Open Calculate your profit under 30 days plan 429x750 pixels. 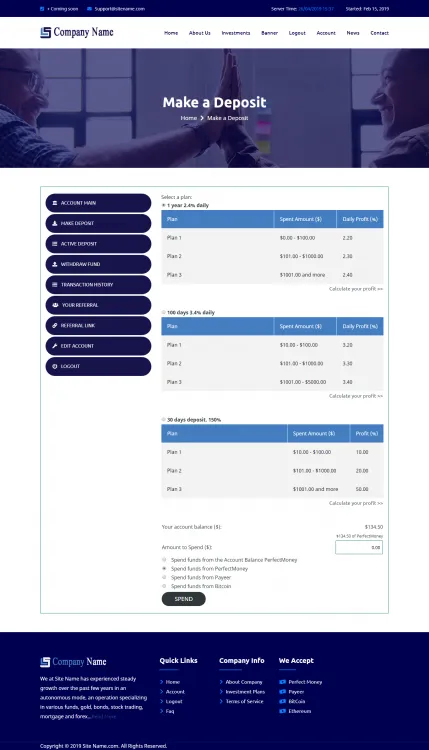[356, 503]
